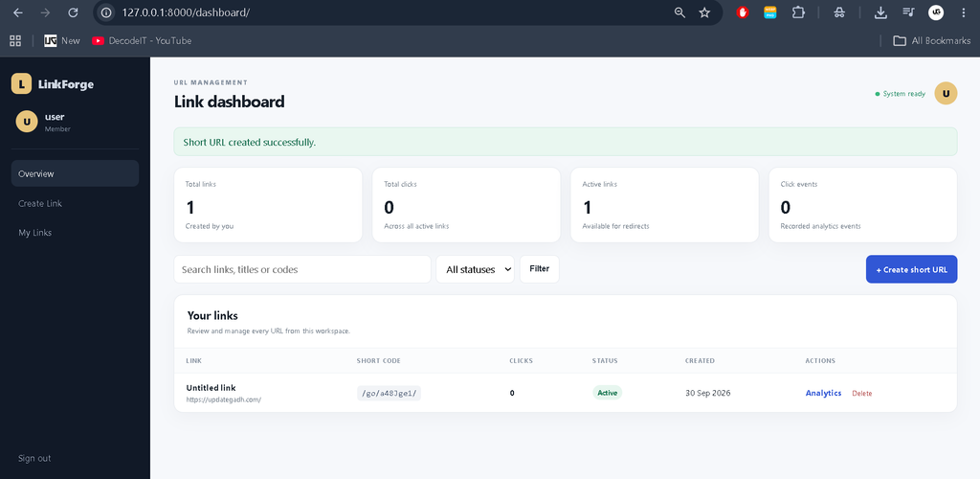The height and width of the screenshot is (479, 980).
Task: Select Overview in the sidebar
Action: (75, 173)
